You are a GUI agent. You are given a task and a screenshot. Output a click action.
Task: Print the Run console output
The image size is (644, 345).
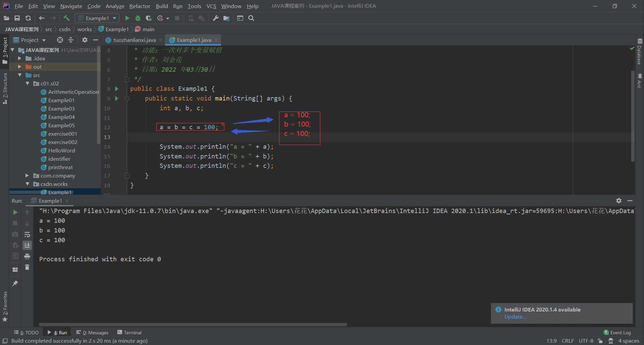tap(27, 256)
